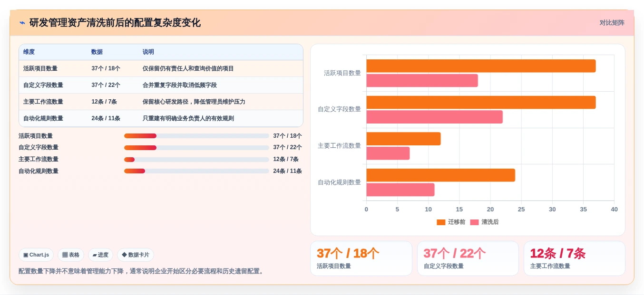644x295 pixels.
Task: Click orange 迁移前 bar for 主要工作流数量
Action: coord(403,139)
